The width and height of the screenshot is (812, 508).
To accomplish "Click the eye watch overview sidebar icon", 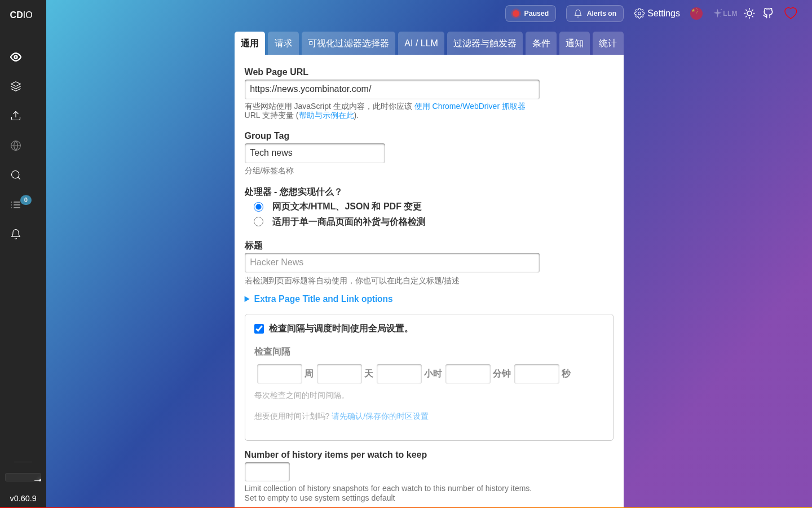I will pyautogui.click(x=16, y=57).
